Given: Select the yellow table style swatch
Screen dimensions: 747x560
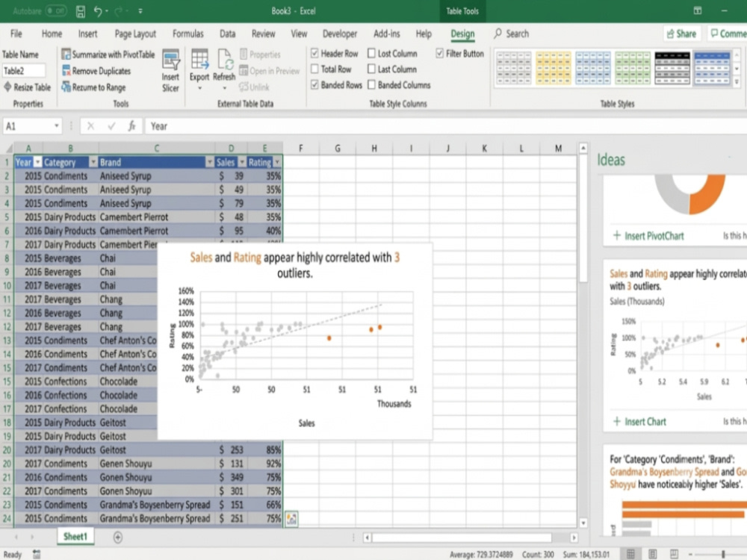Looking at the screenshot, I should (553, 68).
